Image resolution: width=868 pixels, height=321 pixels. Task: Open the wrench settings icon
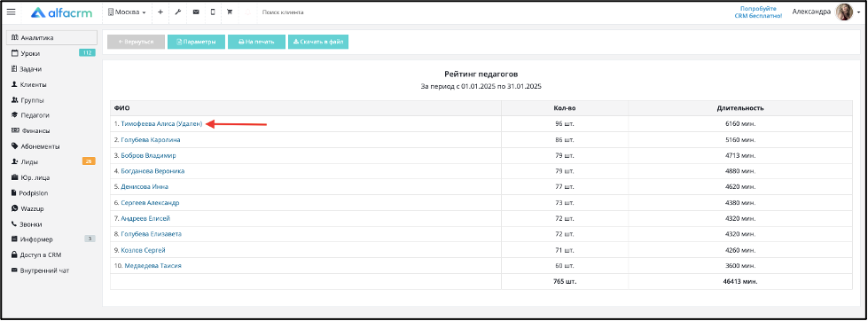(x=177, y=12)
